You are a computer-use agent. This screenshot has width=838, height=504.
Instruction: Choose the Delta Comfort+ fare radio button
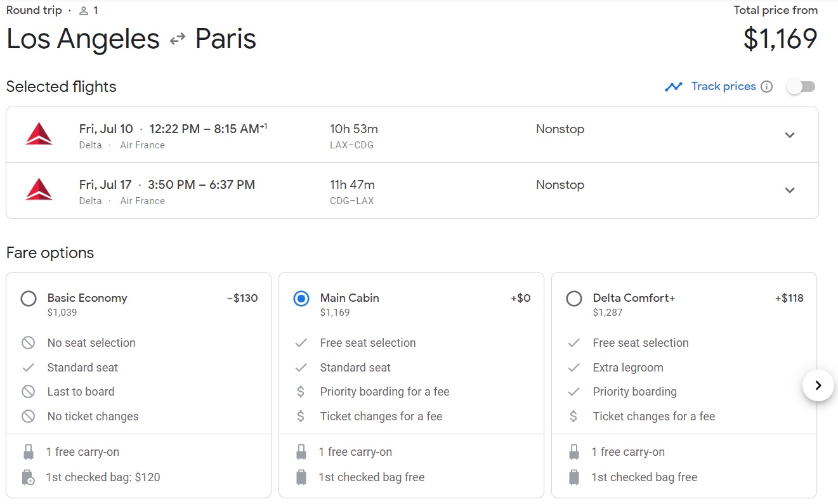(574, 299)
